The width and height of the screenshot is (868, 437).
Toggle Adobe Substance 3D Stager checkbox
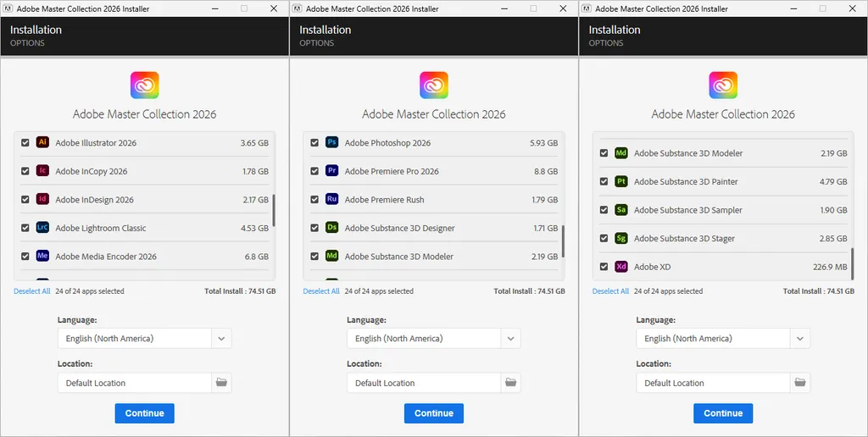(x=604, y=239)
